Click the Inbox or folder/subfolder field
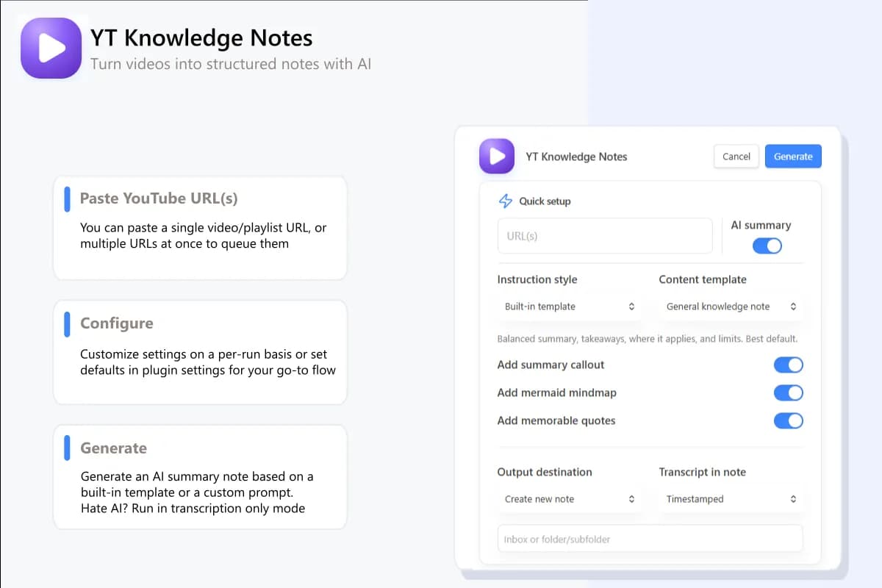The width and height of the screenshot is (882, 588). [650, 539]
